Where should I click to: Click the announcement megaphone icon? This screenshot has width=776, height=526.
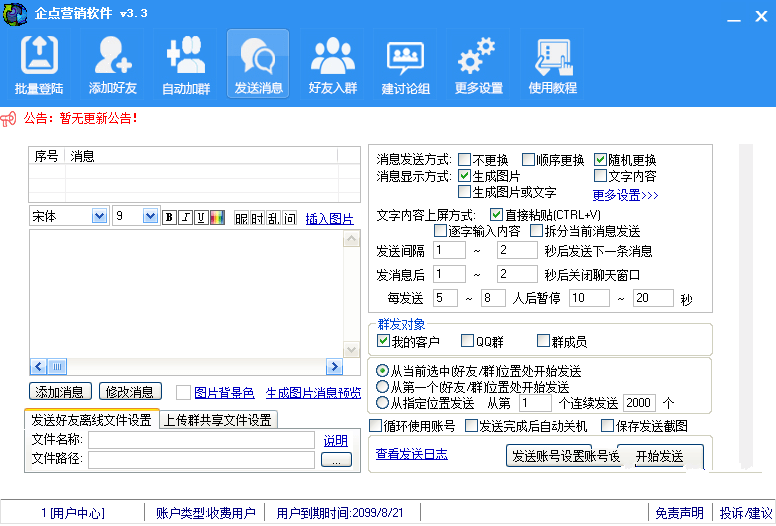(8, 119)
